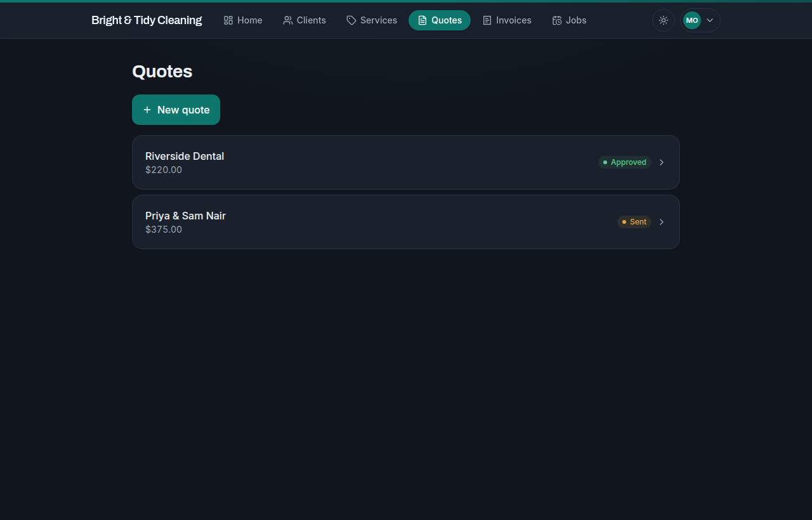
Task: Click the $220.00 amount
Action: [164, 170]
